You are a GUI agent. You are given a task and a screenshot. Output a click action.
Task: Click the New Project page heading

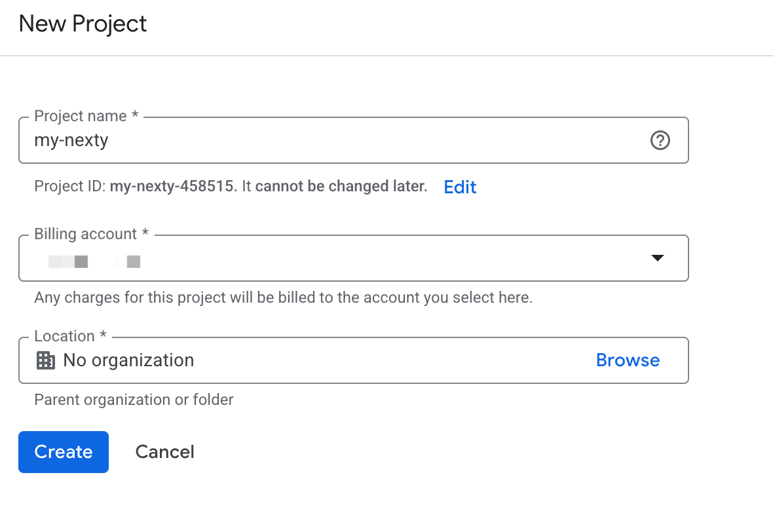[x=83, y=24]
